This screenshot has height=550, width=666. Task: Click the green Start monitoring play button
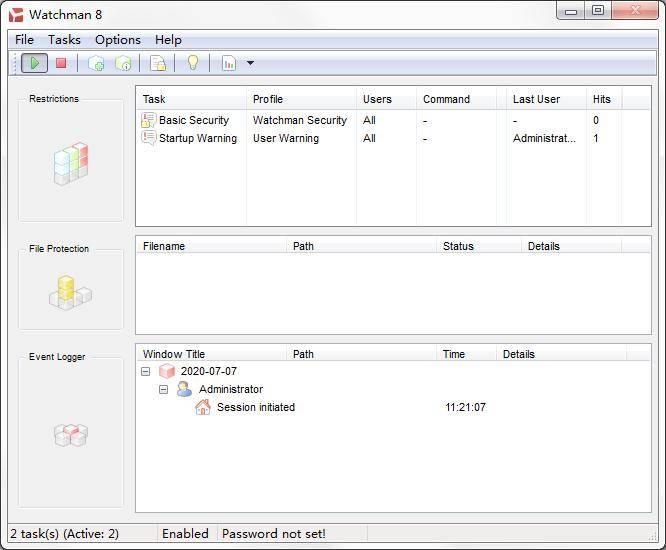[34, 63]
